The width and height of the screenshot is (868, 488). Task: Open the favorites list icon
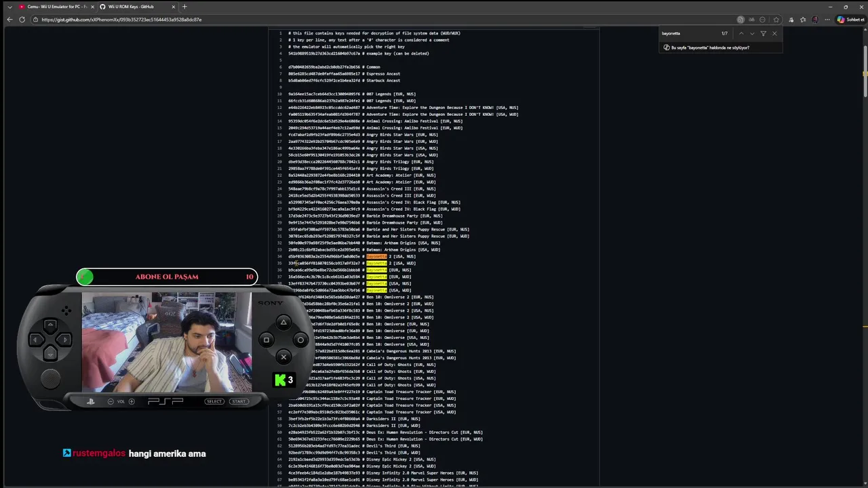[803, 20]
